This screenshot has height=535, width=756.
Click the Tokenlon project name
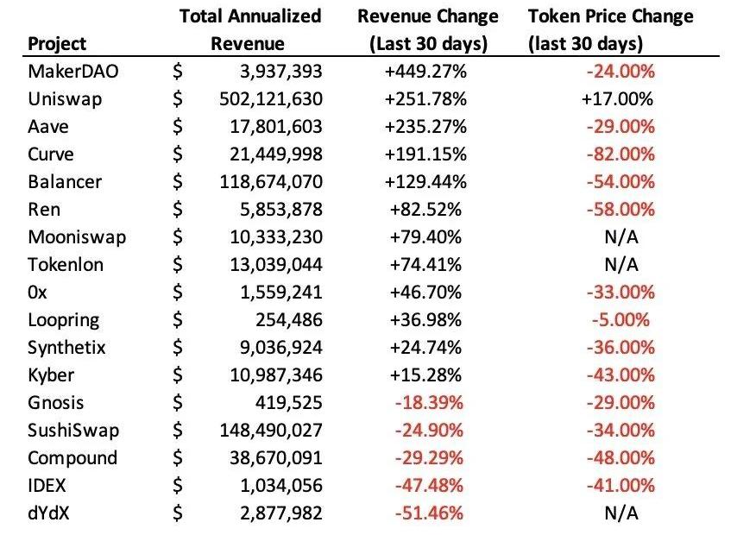[x=66, y=265]
